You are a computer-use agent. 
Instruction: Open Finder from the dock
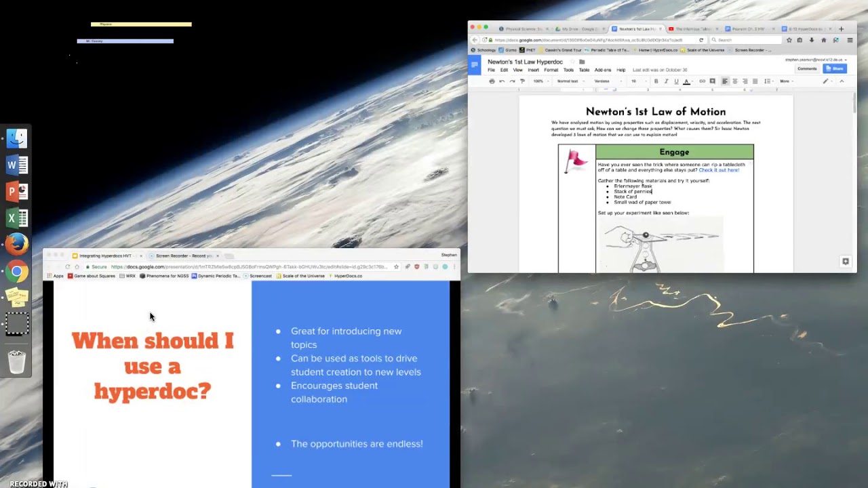tap(17, 138)
